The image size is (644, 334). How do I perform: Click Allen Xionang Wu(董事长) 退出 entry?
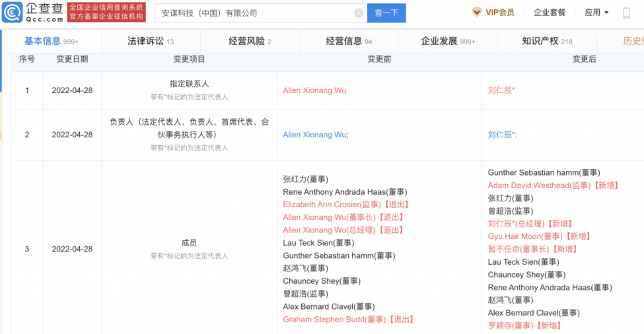(x=343, y=217)
